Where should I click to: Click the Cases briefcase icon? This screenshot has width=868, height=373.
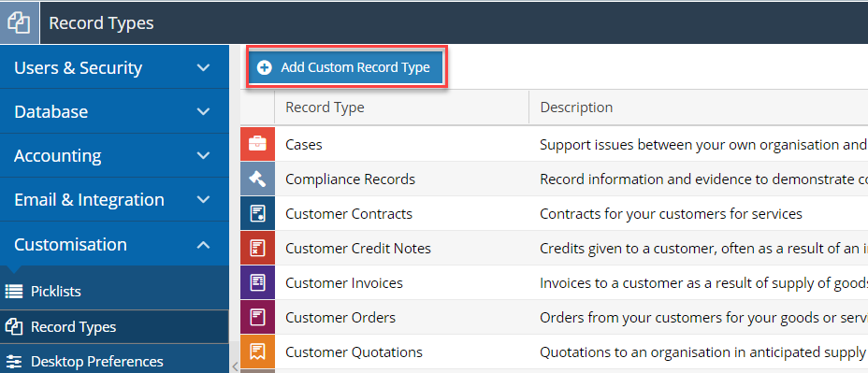(257, 144)
